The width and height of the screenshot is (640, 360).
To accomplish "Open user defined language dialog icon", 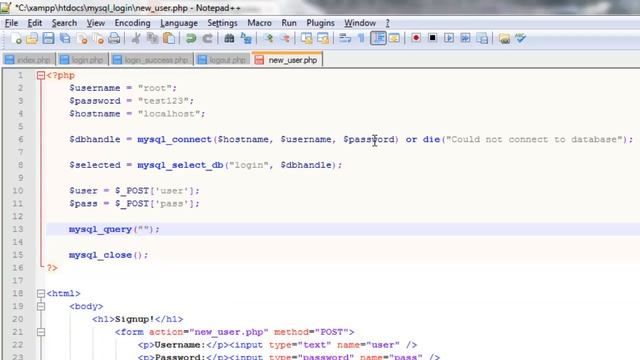I will click(394, 38).
